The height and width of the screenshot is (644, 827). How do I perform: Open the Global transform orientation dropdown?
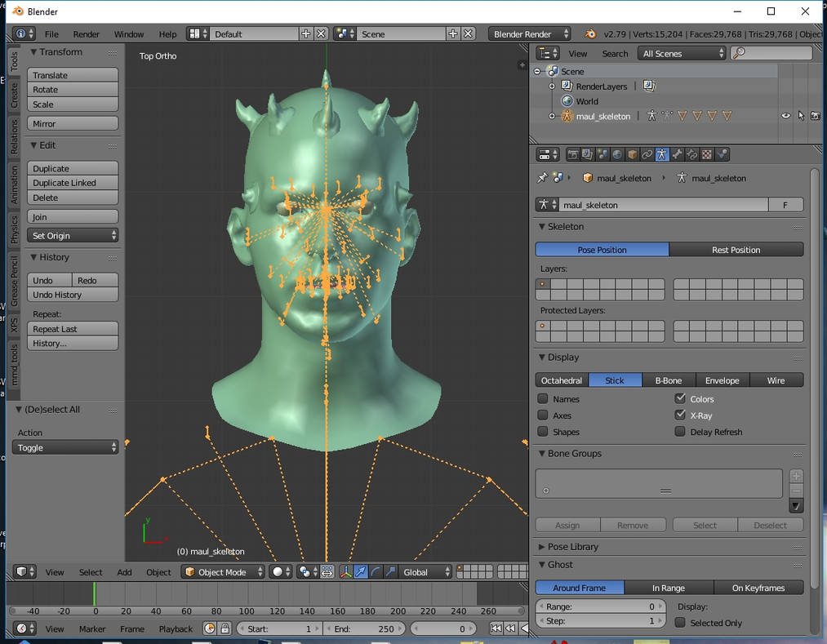[x=425, y=571]
